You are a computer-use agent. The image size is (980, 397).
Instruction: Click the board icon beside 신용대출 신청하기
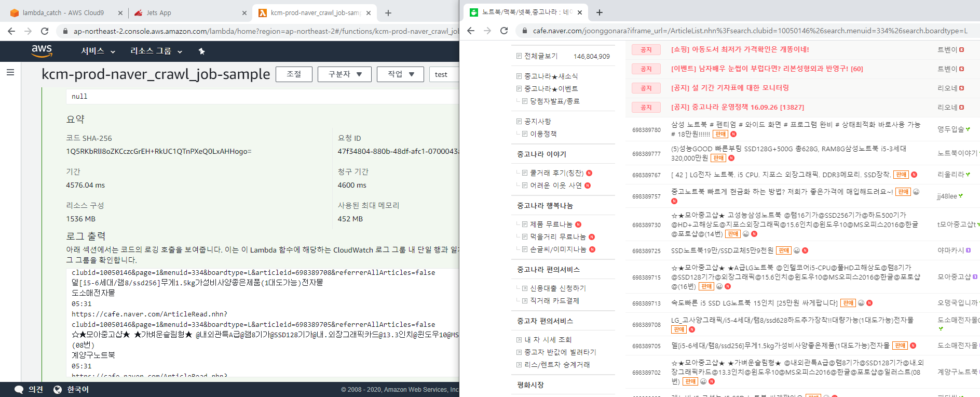tap(525, 288)
